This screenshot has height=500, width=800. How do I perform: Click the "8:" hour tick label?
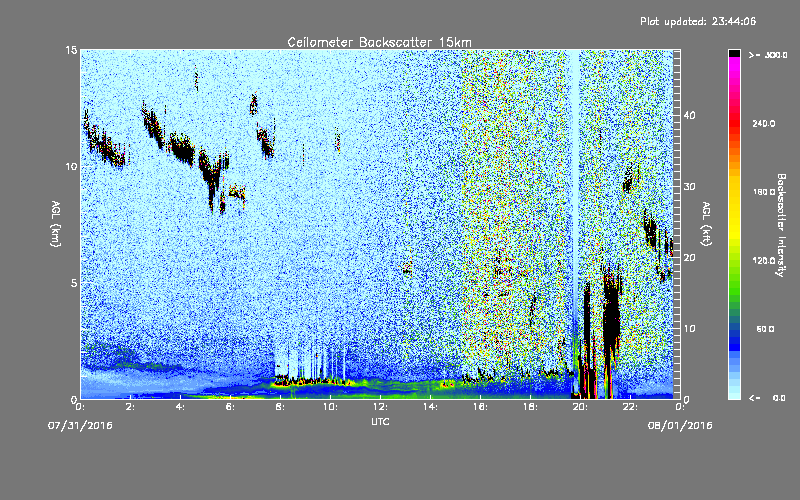[x=281, y=407]
